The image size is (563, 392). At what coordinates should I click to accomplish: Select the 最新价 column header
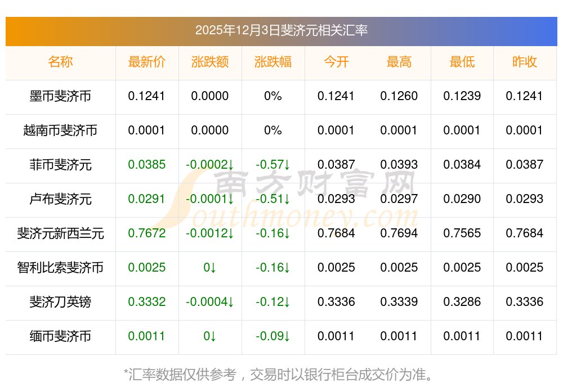[146, 62]
